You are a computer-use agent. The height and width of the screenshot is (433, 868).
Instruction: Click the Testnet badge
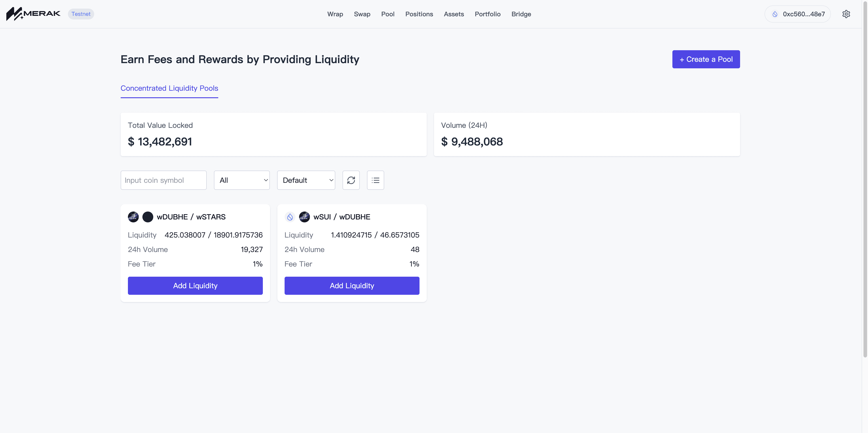tap(81, 14)
